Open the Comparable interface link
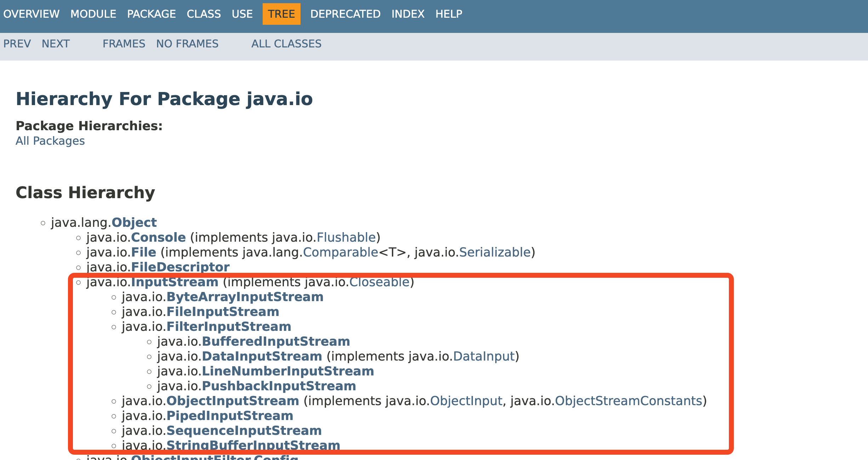868x460 pixels. 340,252
